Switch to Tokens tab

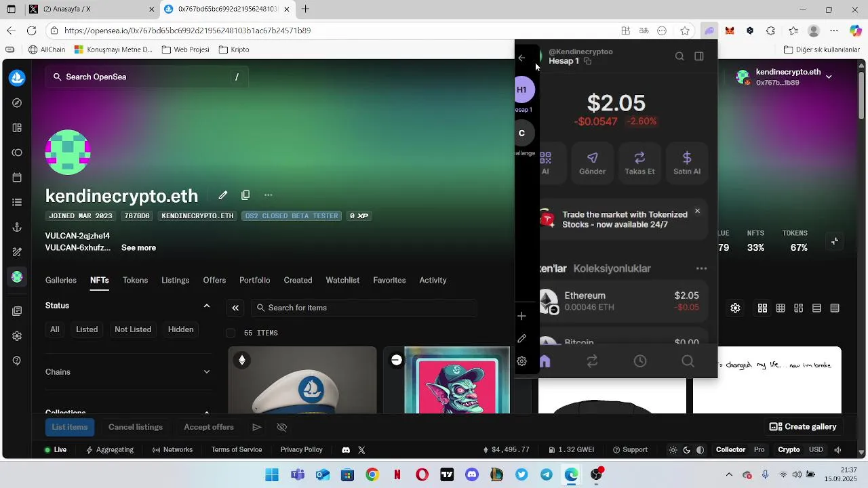[x=135, y=281]
